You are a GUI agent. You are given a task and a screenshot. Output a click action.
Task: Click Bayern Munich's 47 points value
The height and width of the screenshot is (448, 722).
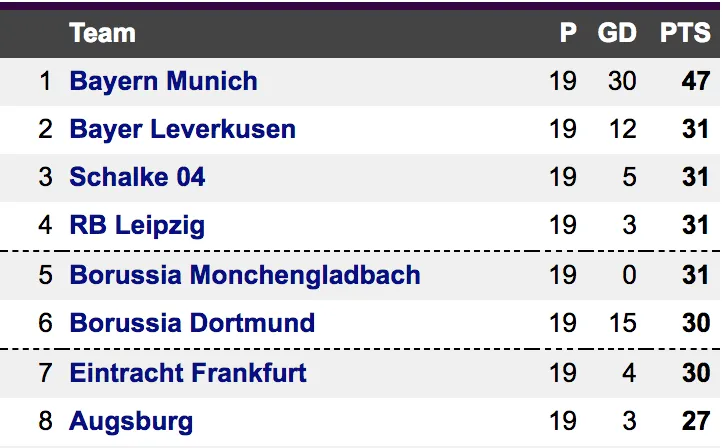(x=695, y=81)
